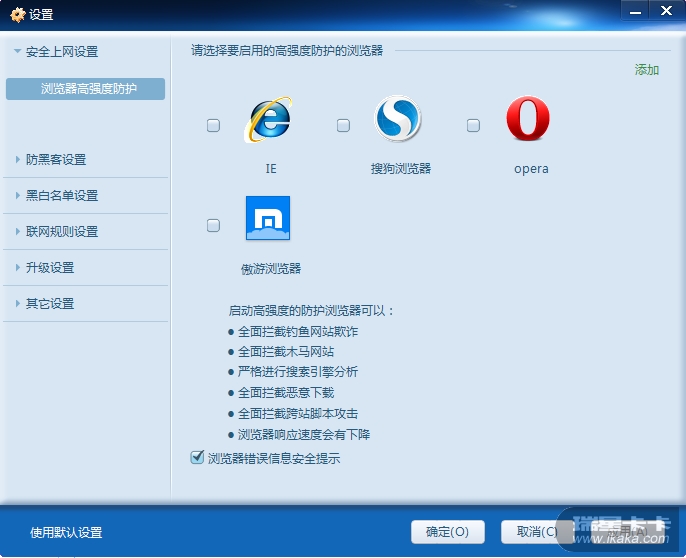Select the 浏览器高强度防护 menu item

85,89
